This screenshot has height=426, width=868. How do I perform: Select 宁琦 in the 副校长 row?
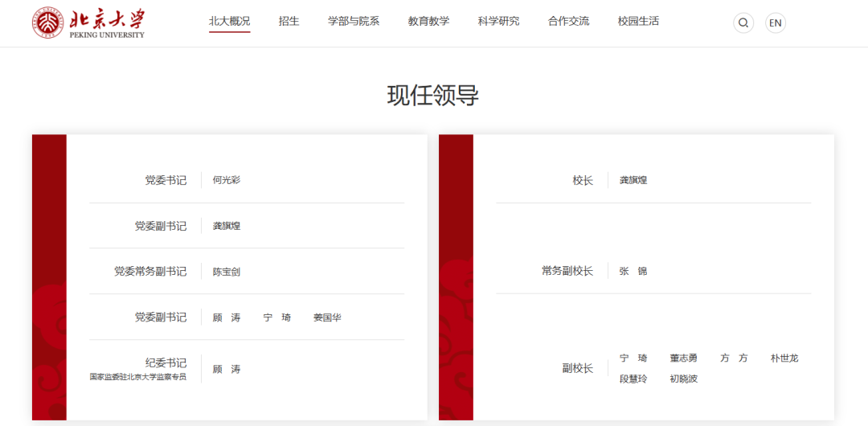tap(633, 358)
